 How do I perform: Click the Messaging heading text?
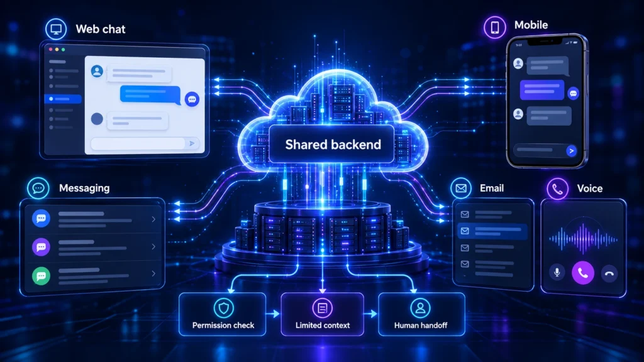click(x=84, y=188)
